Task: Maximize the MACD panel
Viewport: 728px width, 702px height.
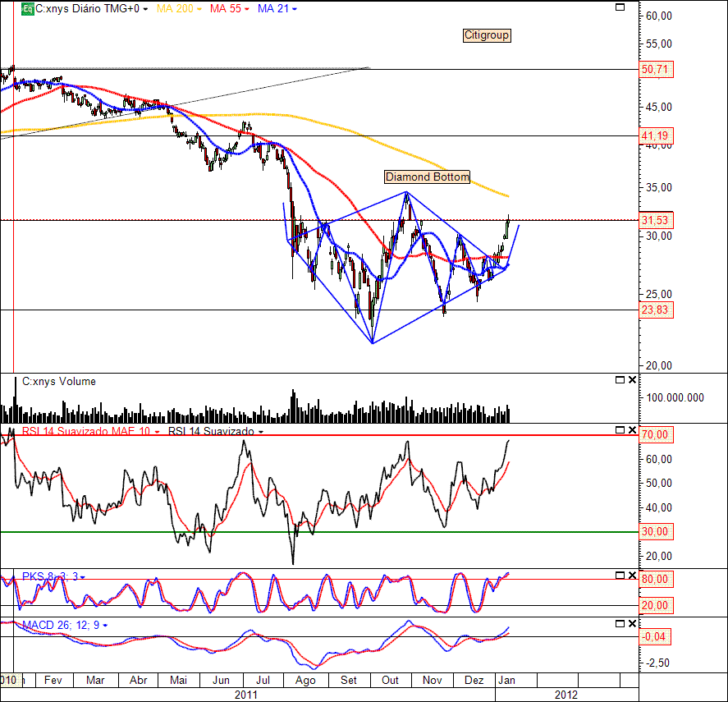Action: [620, 623]
